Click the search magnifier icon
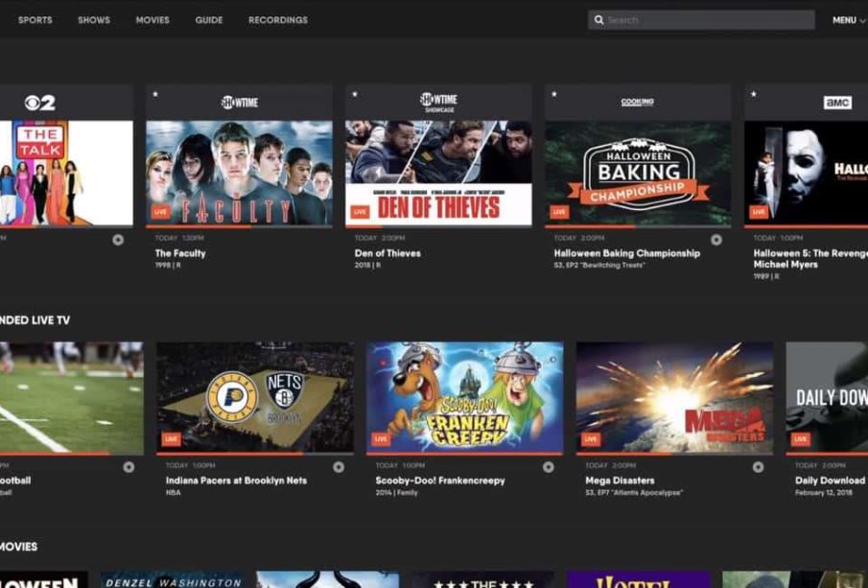Screen dimensions: 868x588 point(598,20)
